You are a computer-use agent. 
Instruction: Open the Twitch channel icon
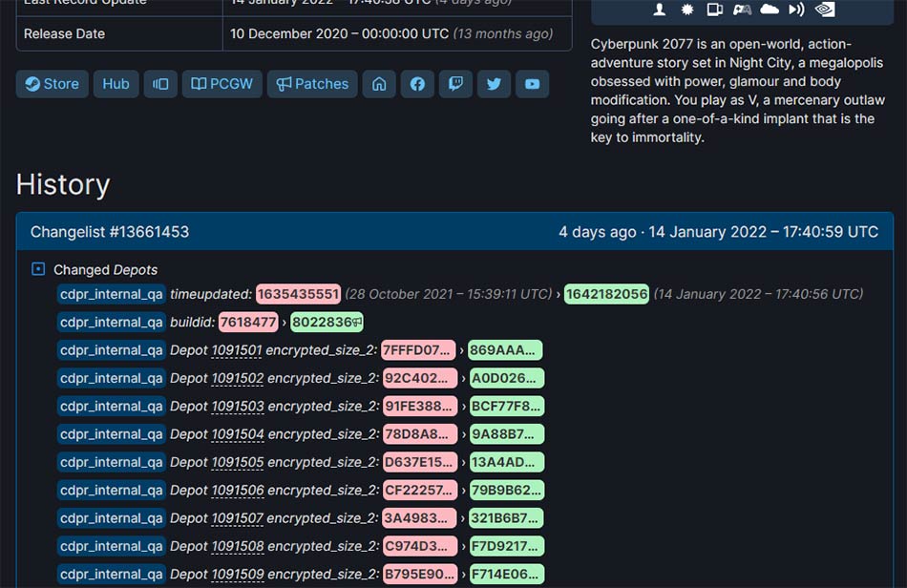pyautogui.click(x=455, y=84)
